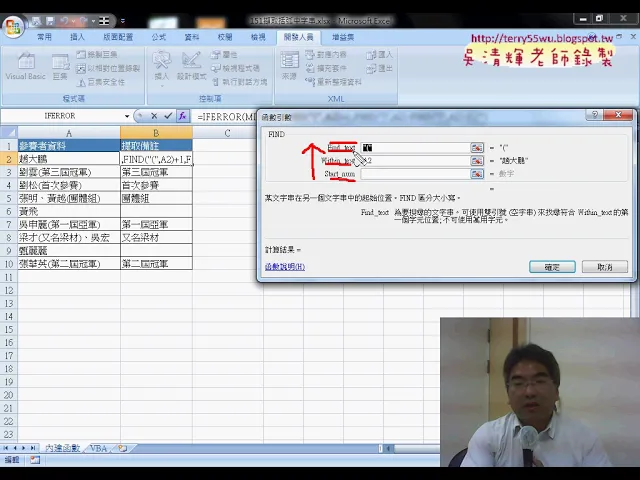Image resolution: width=640 pixels, height=480 pixels.
Task: Click 屬性 properties in 控制項 group
Action: [x=224, y=55]
